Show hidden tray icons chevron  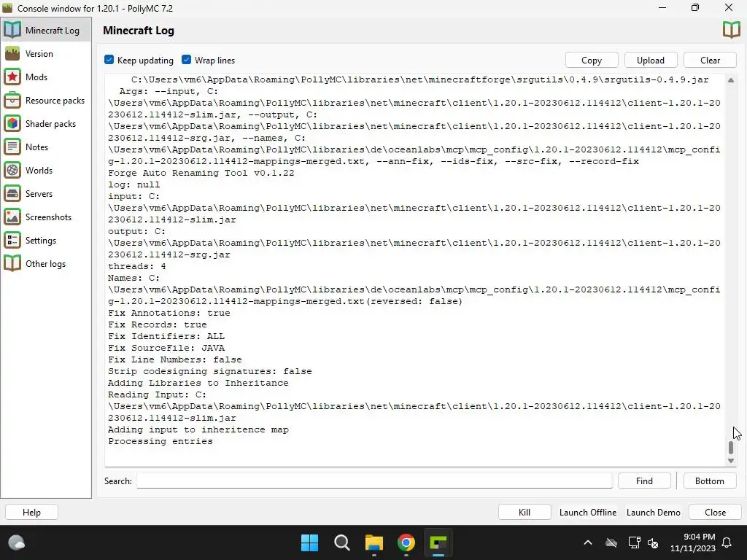[x=588, y=542]
